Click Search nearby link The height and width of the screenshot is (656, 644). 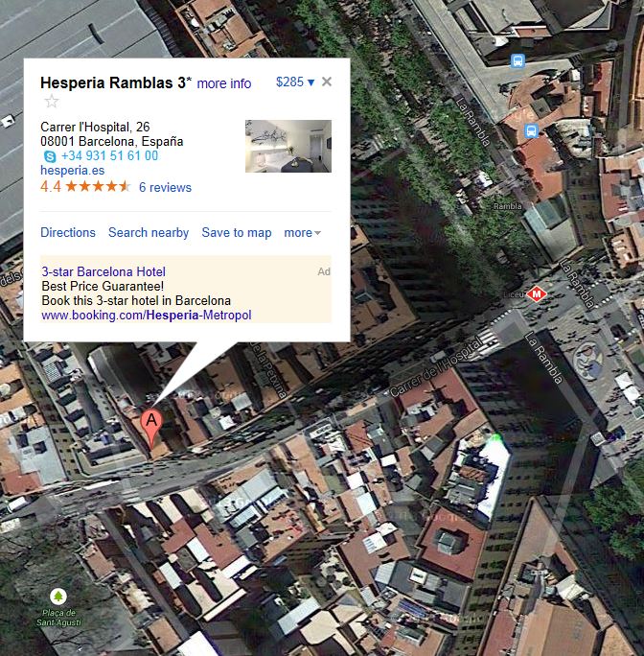click(149, 232)
